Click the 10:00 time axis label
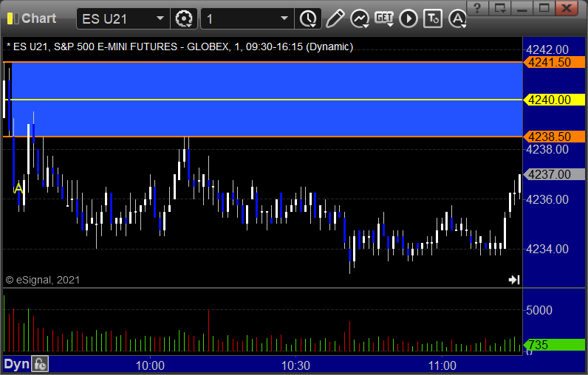The width and height of the screenshot is (588, 375). [x=150, y=365]
